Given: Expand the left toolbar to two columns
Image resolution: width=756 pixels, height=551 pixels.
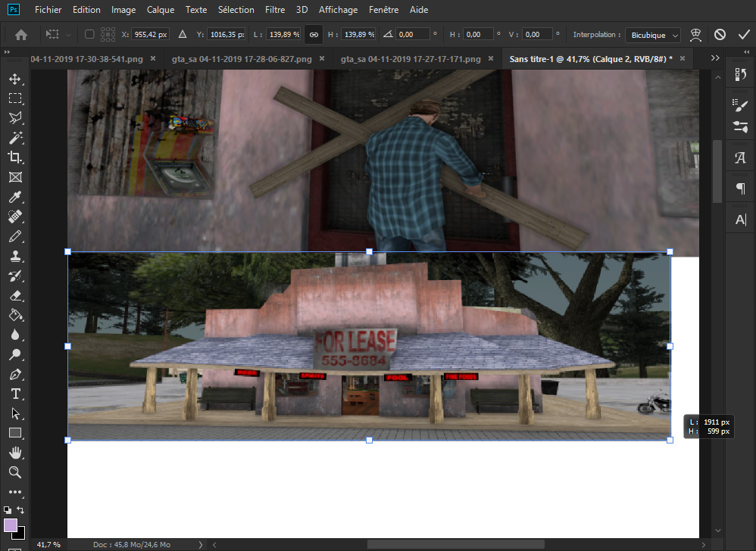Looking at the screenshot, I should [x=7, y=52].
